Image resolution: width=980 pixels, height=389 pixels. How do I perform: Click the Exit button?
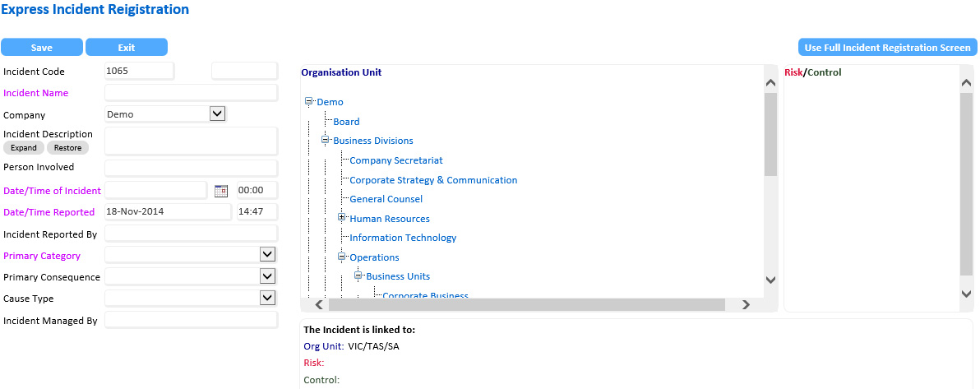pyautogui.click(x=126, y=47)
